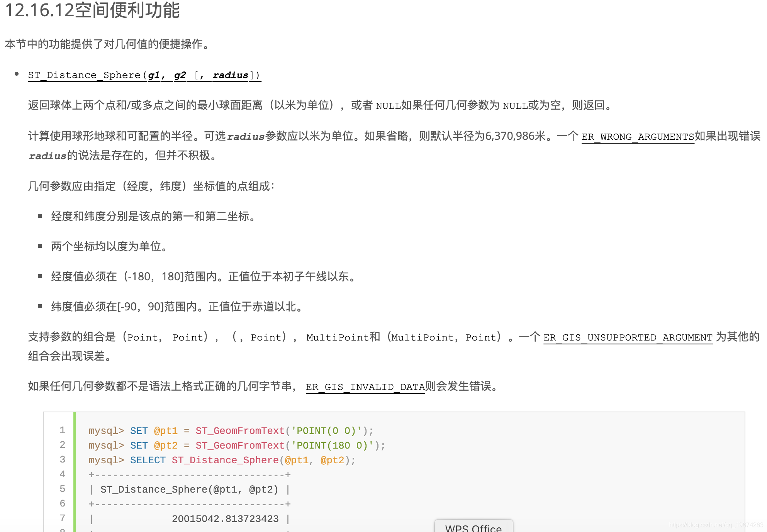Click the bullet about 纬度值必须在[-90, 90]范围内
This screenshot has height=532, width=767.
click(x=178, y=307)
